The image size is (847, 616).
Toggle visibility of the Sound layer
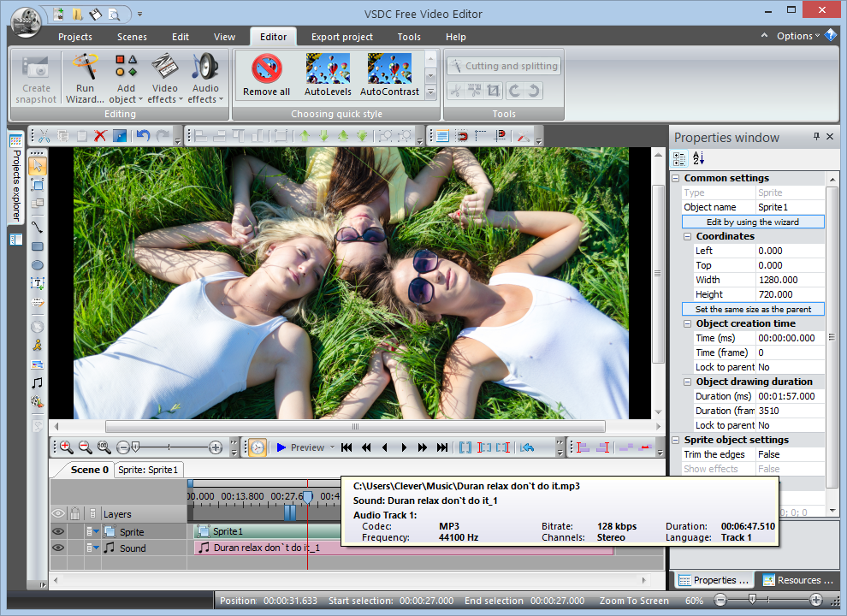[58, 548]
